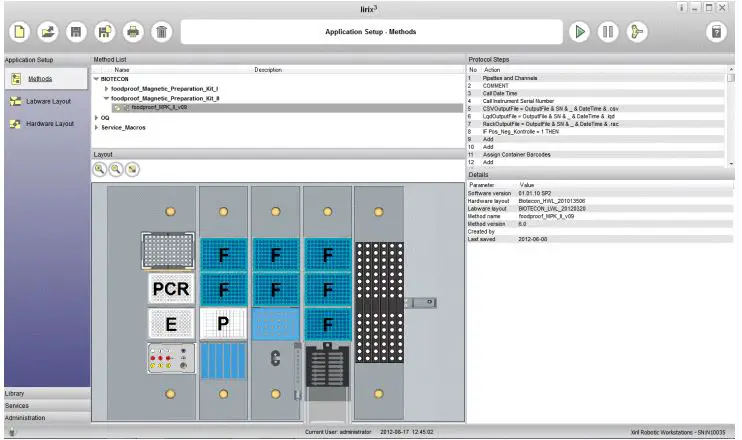Select the E plate in the layout
The width and height of the screenshot is (742, 440).
(x=171, y=324)
